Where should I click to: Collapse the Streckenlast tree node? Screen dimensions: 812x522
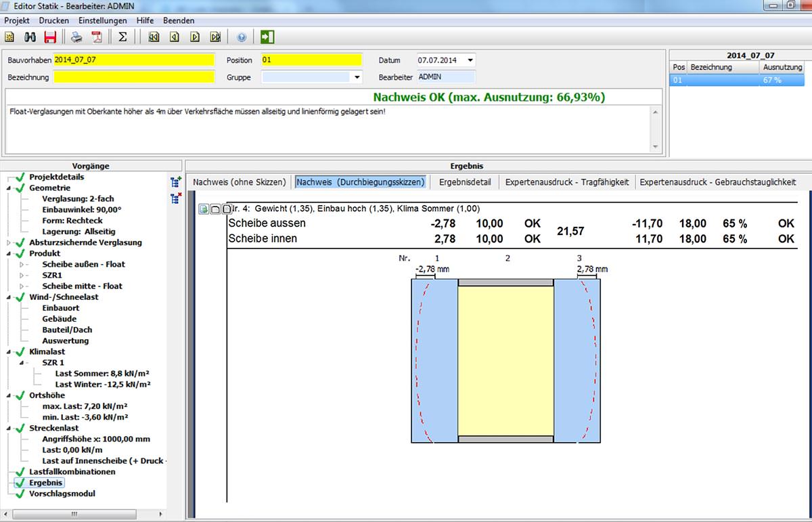click(9, 428)
